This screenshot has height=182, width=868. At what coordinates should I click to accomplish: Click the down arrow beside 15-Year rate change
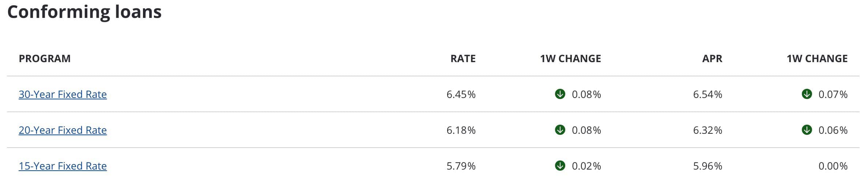pyautogui.click(x=560, y=166)
